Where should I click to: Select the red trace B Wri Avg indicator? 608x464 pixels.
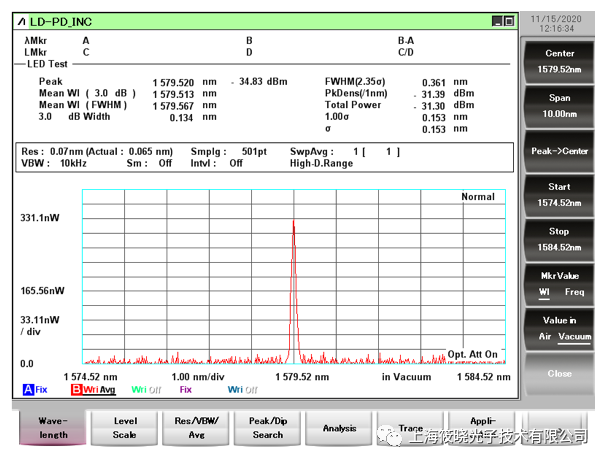pyautogui.click(x=96, y=390)
